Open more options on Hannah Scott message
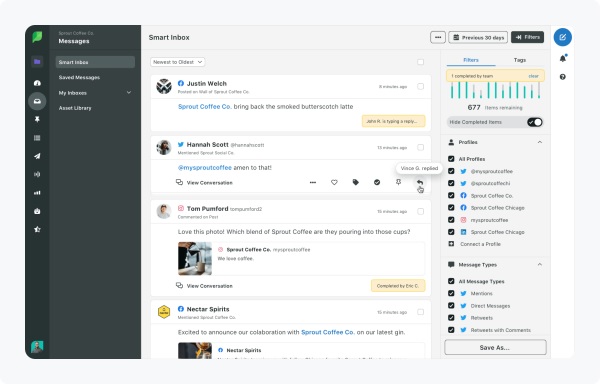This screenshot has height=384, width=606. click(x=313, y=182)
